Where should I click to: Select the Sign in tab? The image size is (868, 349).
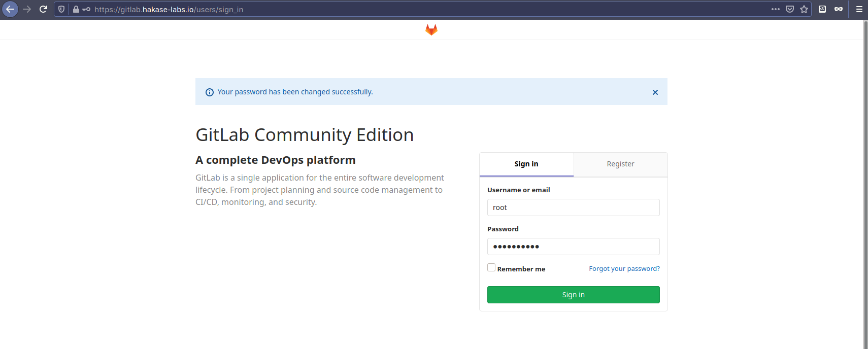pyautogui.click(x=526, y=164)
